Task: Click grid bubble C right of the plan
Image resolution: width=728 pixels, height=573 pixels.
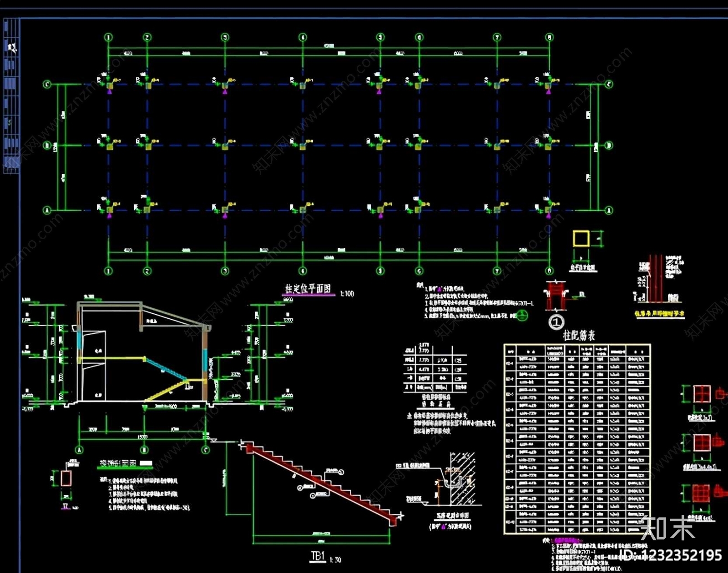Action: 609,84
